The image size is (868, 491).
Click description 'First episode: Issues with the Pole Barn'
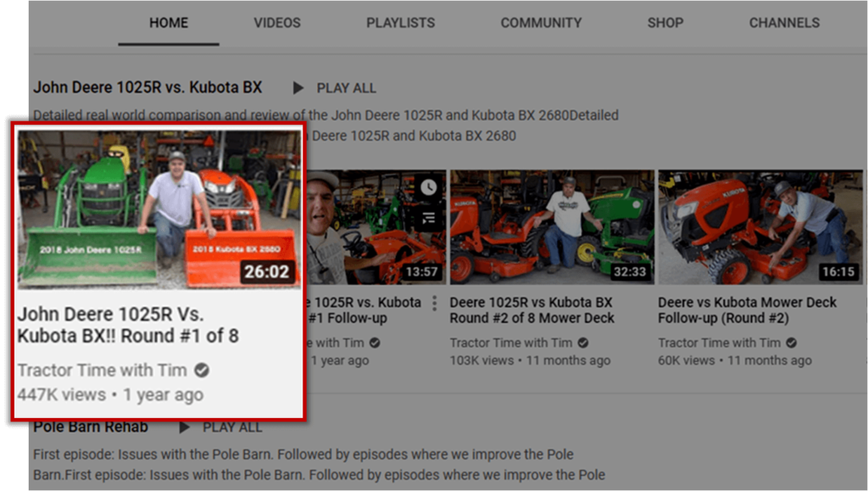coord(319,465)
